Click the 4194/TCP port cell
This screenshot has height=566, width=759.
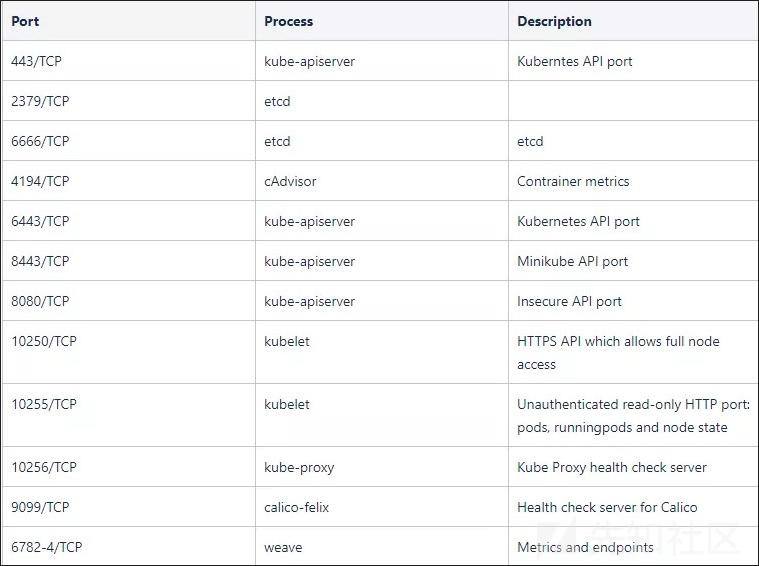(x=40, y=181)
